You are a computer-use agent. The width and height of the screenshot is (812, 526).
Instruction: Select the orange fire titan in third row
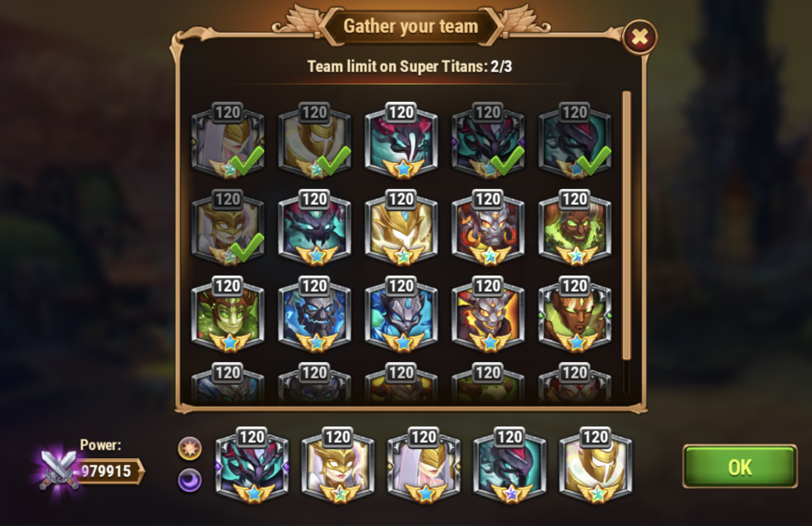pos(488,314)
